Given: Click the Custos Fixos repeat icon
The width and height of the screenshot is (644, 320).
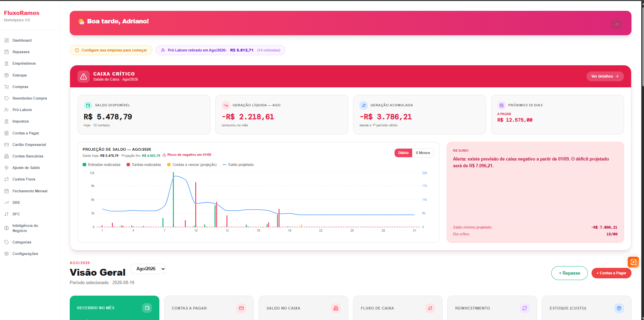Looking at the screenshot, I should point(6,179).
